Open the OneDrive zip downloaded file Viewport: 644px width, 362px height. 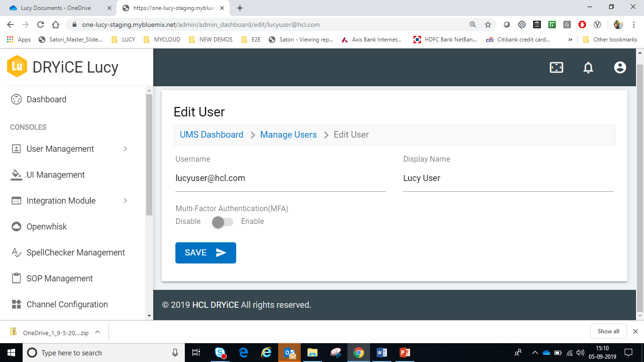coord(50,332)
